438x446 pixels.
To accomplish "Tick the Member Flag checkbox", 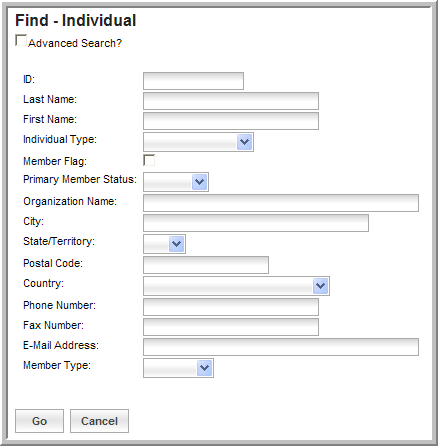I will coord(149,160).
